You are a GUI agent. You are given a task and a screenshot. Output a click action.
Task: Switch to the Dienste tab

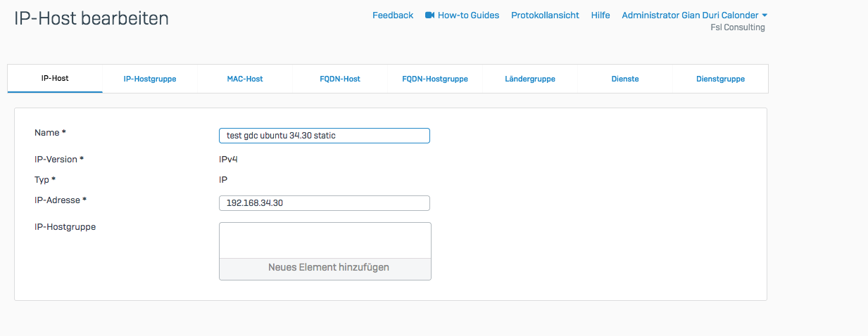pos(625,79)
